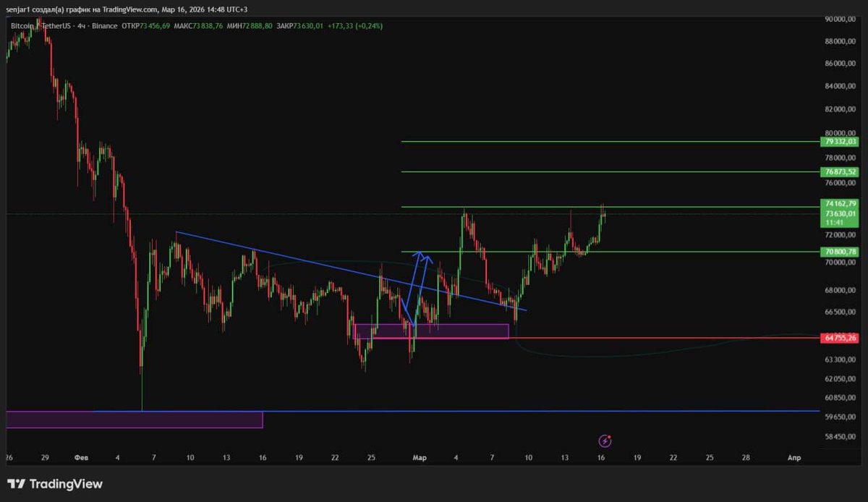868x502 pixels.
Task: Click the 60850,00 price axis label
Action: [x=841, y=398]
